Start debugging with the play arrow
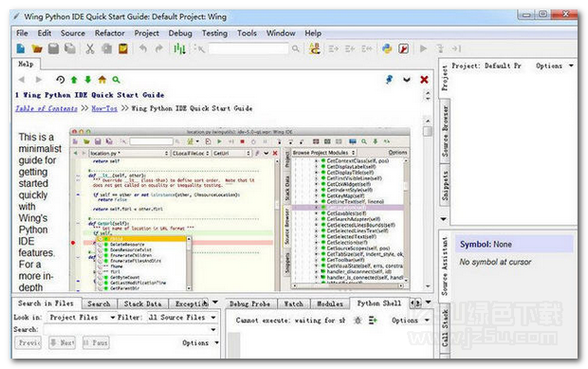The image size is (588, 369). 423,48
